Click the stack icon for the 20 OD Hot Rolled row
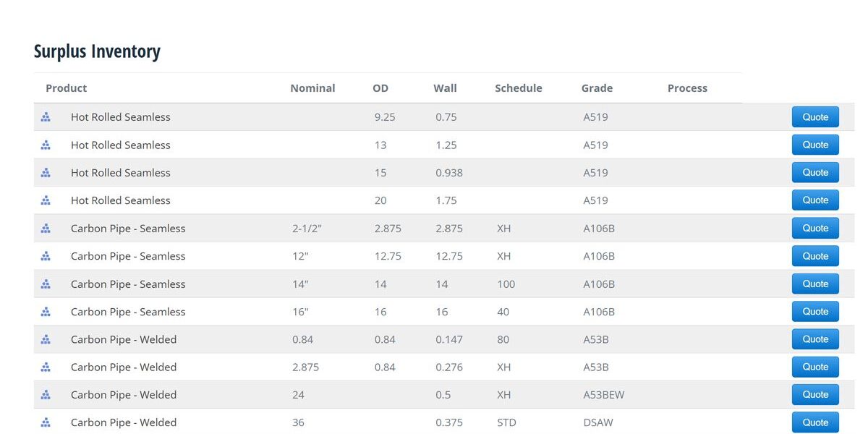The width and height of the screenshot is (868, 434). pos(46,200)
